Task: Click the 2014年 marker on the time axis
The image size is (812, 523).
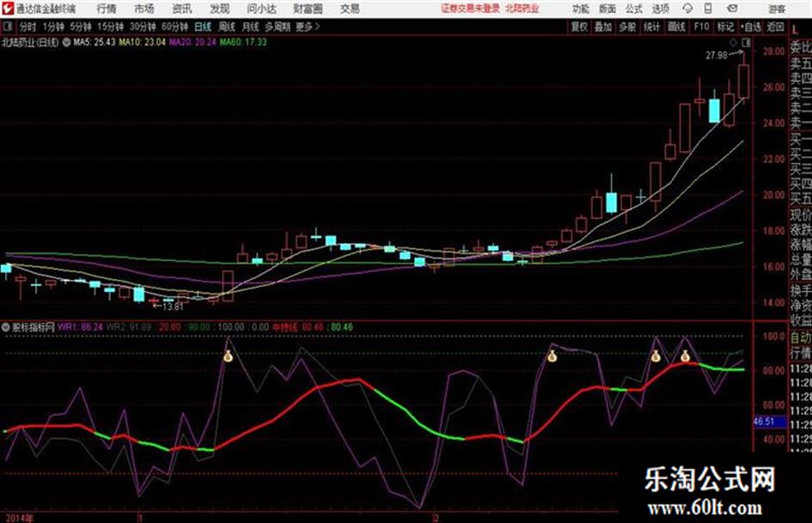Action: 19,517
